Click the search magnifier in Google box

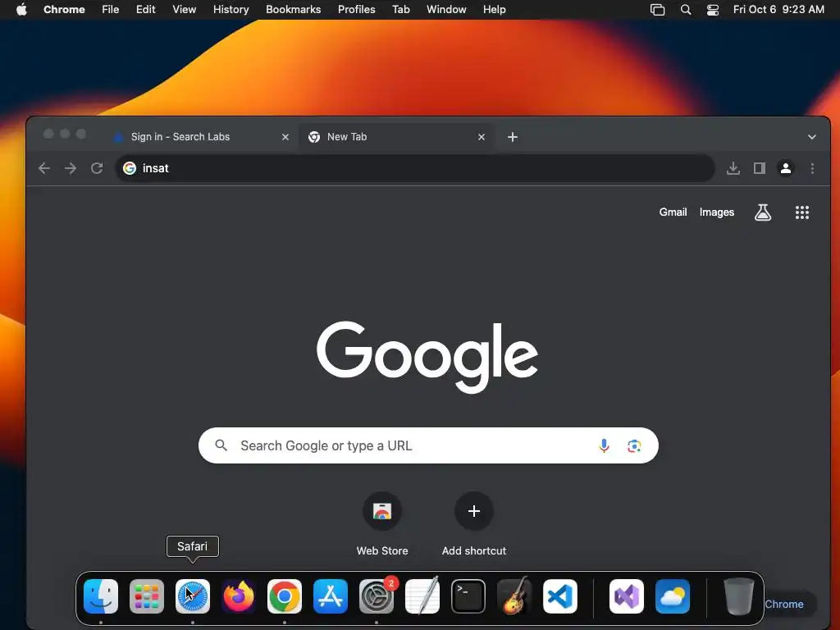[221, 445]
